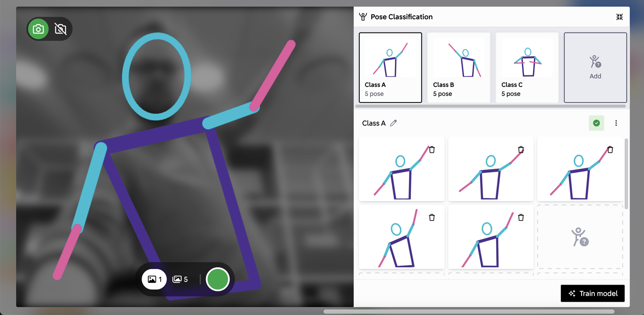Delete the second pose sample in Class A
The width and height of the screenshot is (644, 315).
pos(521,150)
